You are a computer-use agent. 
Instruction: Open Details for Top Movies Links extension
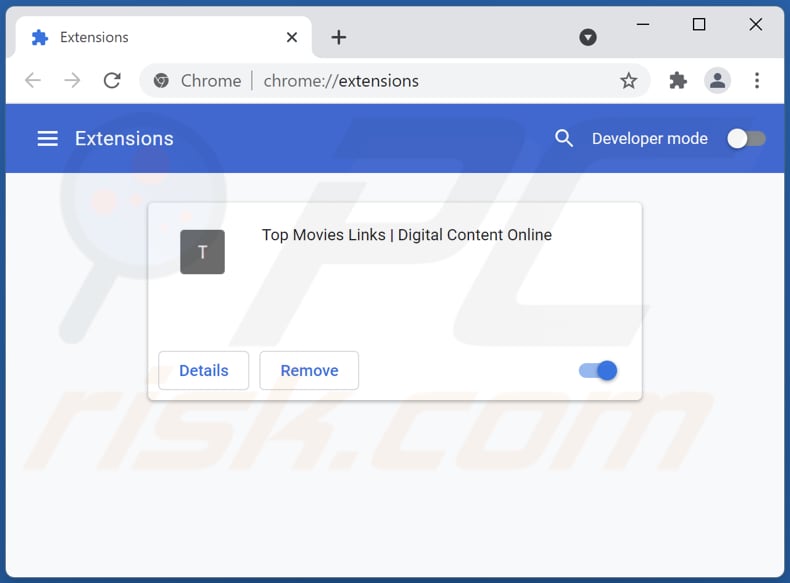coord(204,370)
